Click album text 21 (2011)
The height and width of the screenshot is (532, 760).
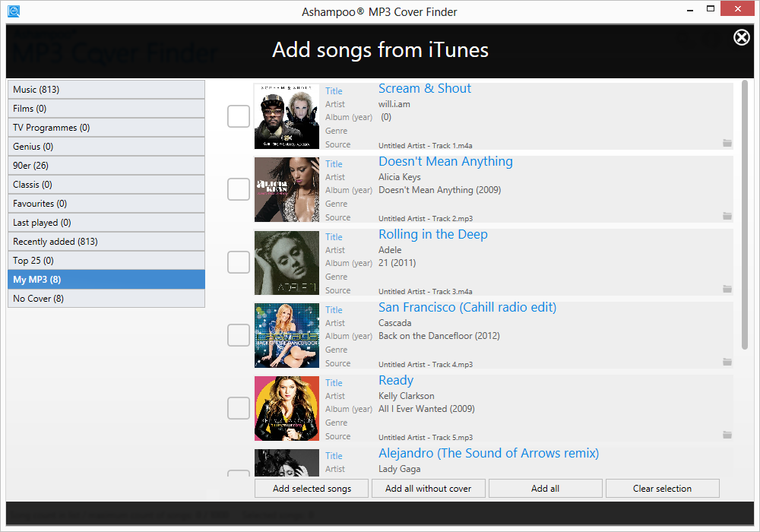pyautogui.click(x=397, y=263)
